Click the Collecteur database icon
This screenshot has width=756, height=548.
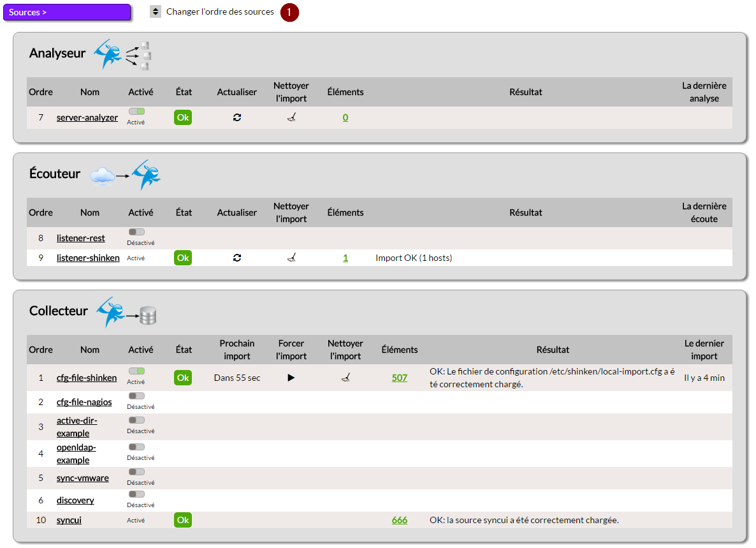148,315
